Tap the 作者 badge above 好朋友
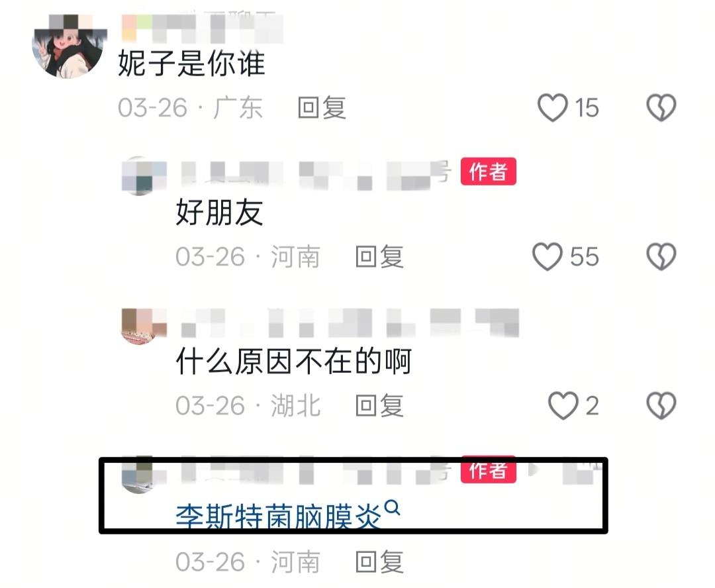715x588 pixels. click(489, 171)
